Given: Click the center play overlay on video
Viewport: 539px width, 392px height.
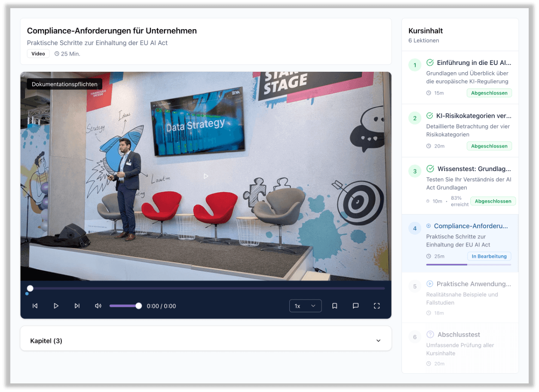Looking at the screenshot, I should (x=206, y=176).
